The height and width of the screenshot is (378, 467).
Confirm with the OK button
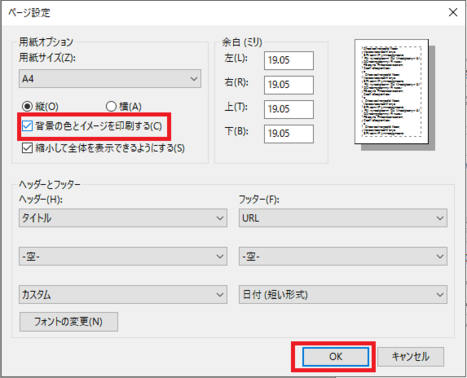click(335, 357)
